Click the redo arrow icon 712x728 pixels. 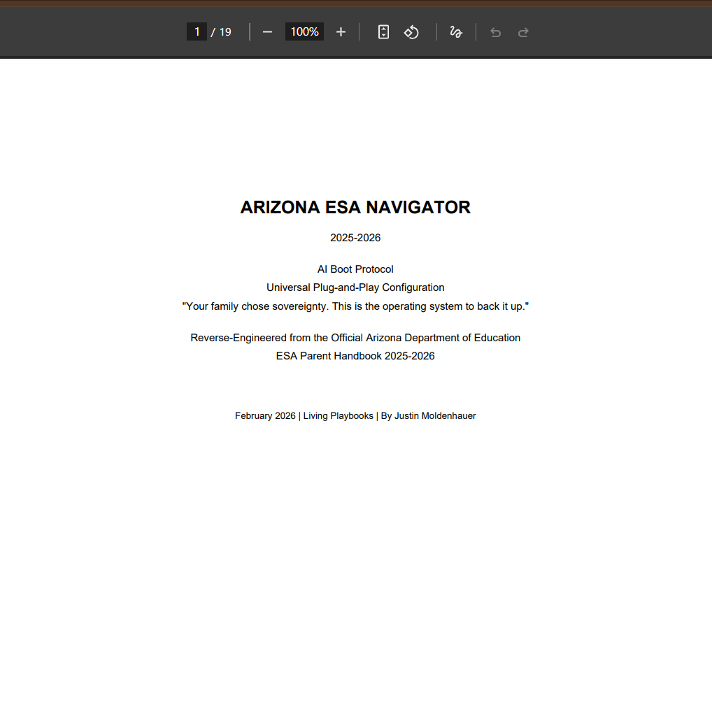523,32
